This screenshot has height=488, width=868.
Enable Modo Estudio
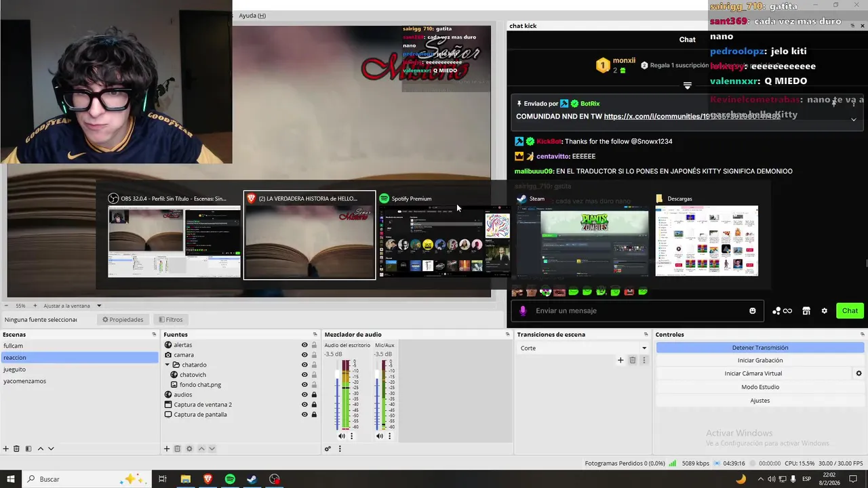(x=759, y=387)
